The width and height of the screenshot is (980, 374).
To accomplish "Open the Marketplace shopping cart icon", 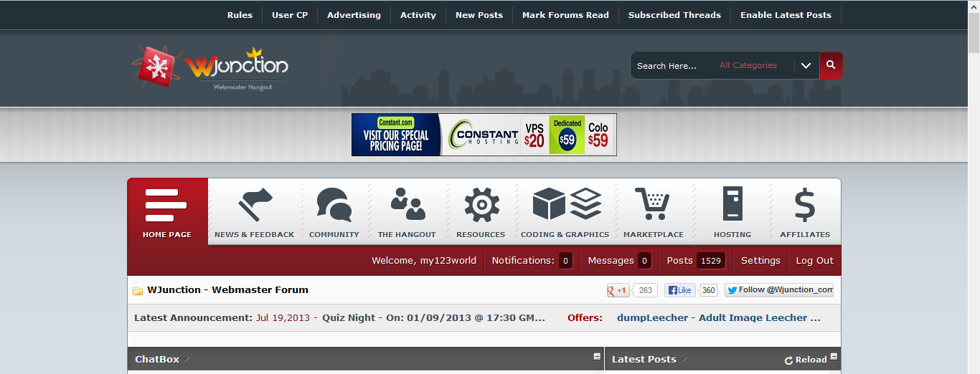I will 653,206.
